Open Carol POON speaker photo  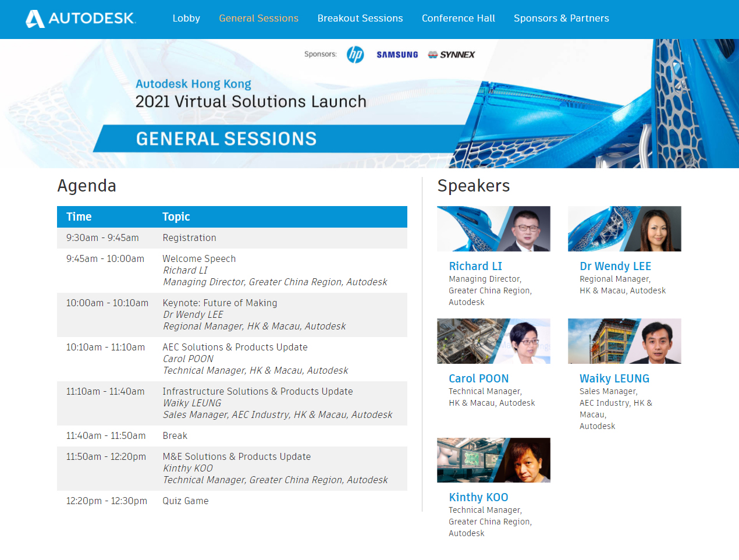pos(493,341)
